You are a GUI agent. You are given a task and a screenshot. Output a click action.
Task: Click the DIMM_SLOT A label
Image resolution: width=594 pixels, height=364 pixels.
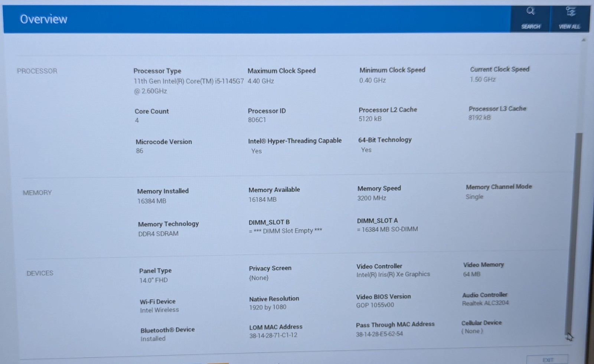(377, 221)
